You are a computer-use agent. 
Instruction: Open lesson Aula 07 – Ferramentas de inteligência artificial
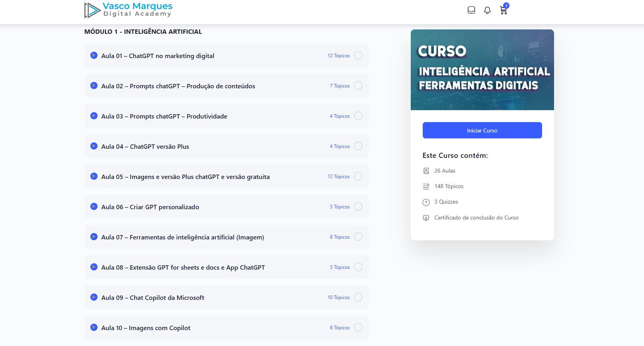(x=182, y=237)
